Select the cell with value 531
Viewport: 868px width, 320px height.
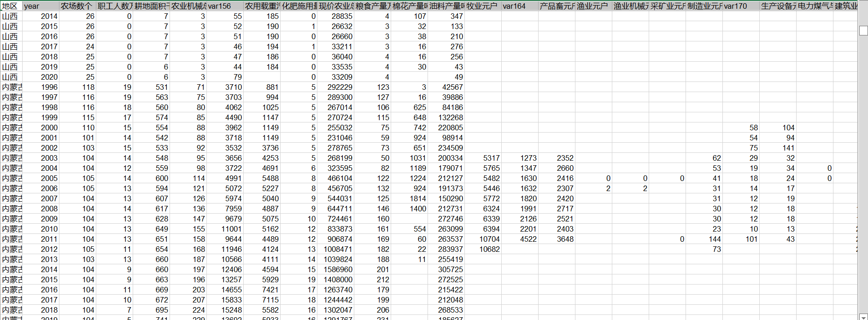pyautogui.click(x=151, y=87)
